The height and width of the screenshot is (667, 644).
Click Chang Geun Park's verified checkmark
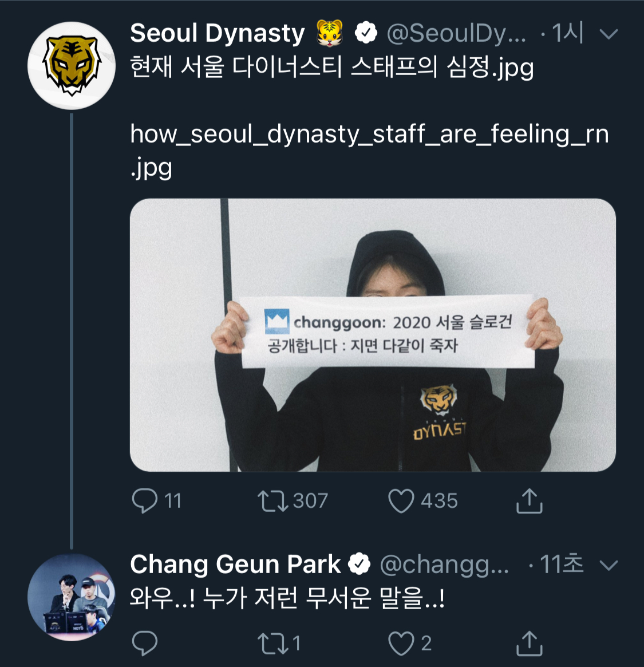(x=359, y=563)
